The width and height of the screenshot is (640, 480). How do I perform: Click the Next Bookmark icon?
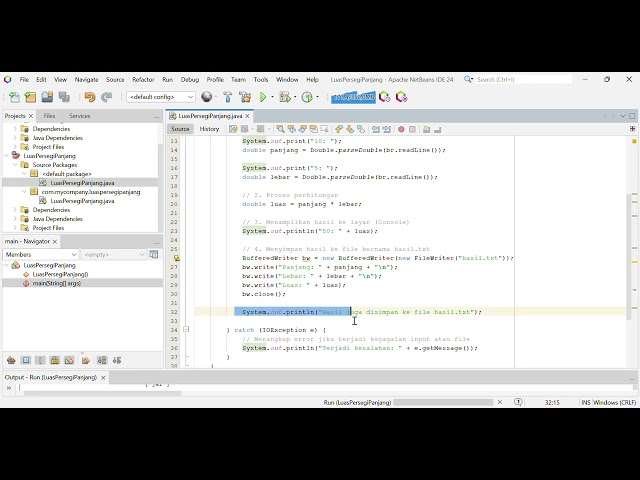point(350,129)
